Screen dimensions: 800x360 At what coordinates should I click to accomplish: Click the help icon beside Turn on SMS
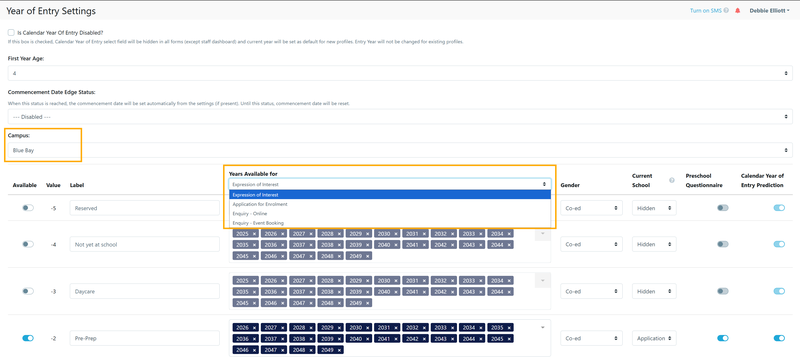(x=726, y=10)
